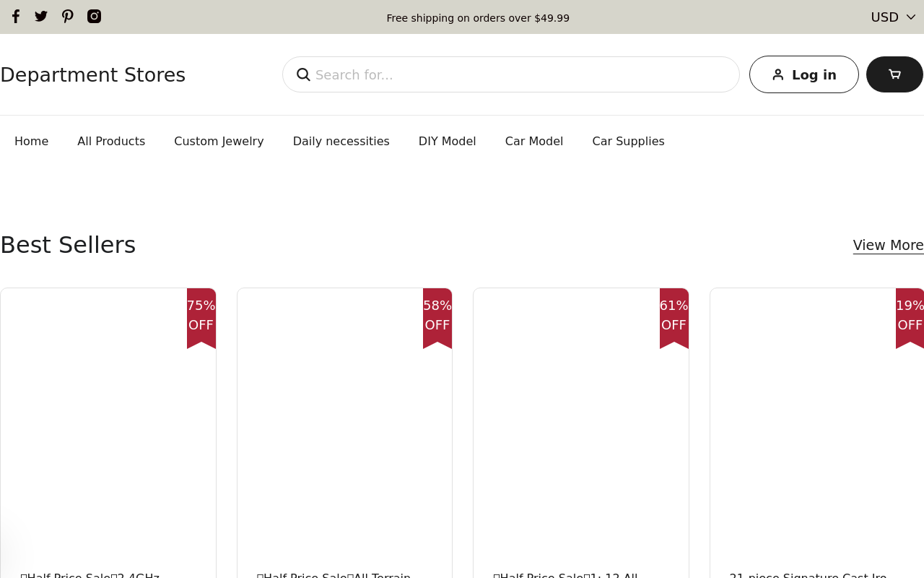Click the View More link
The image size is (924, 578).
click(889, 246)
